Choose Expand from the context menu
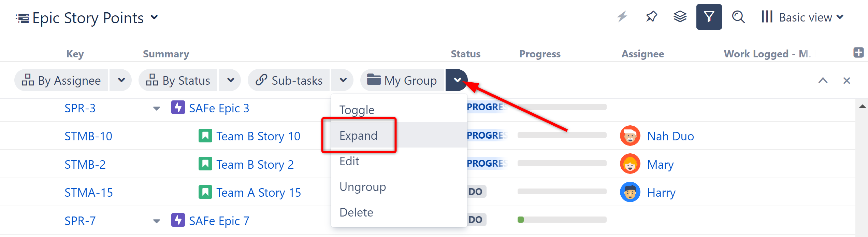The image size is (868, 237). [358, 135]
